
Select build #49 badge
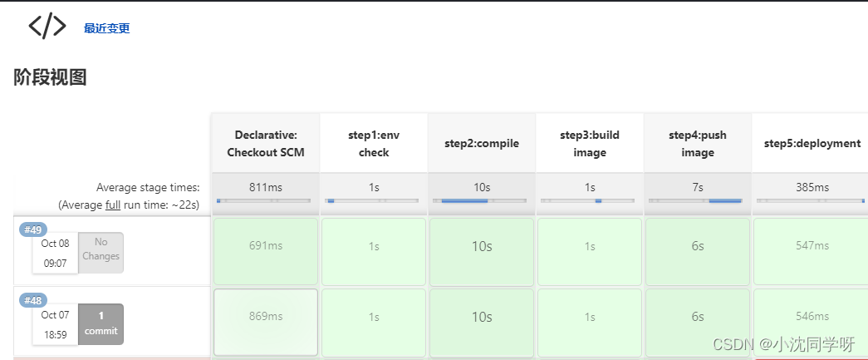tap(33, 229)
